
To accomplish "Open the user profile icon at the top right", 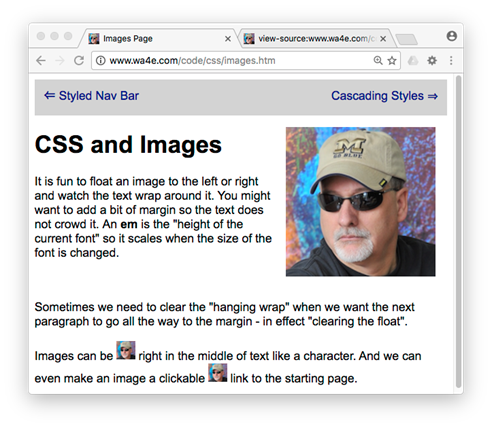I will [452, 36].
